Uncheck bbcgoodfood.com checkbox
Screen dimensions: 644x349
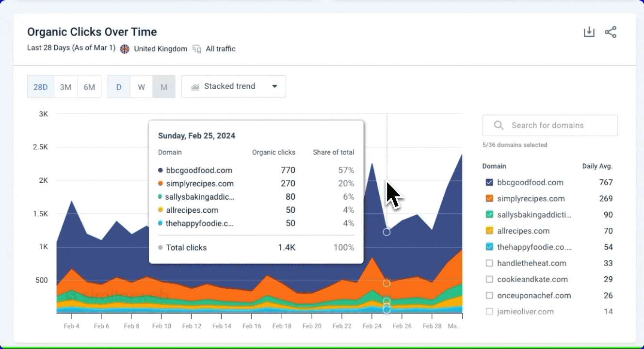tap(489, 183)
